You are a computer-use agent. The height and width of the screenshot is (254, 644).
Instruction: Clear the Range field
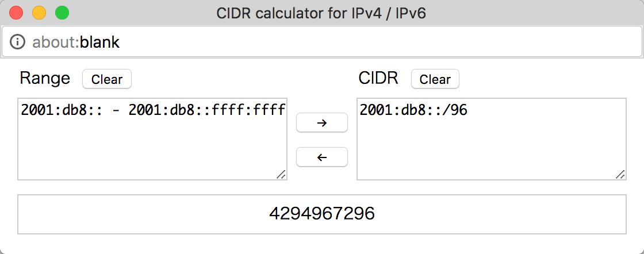click(x=107, y=79)
